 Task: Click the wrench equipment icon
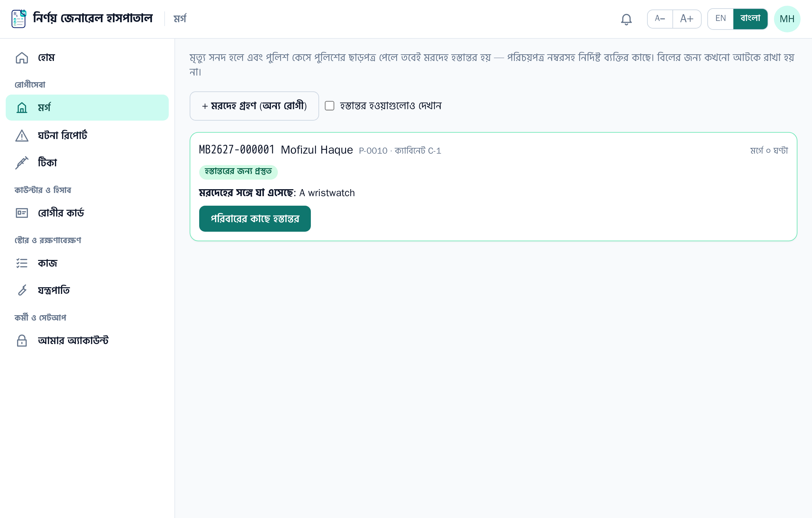click(x=22, y=290)
